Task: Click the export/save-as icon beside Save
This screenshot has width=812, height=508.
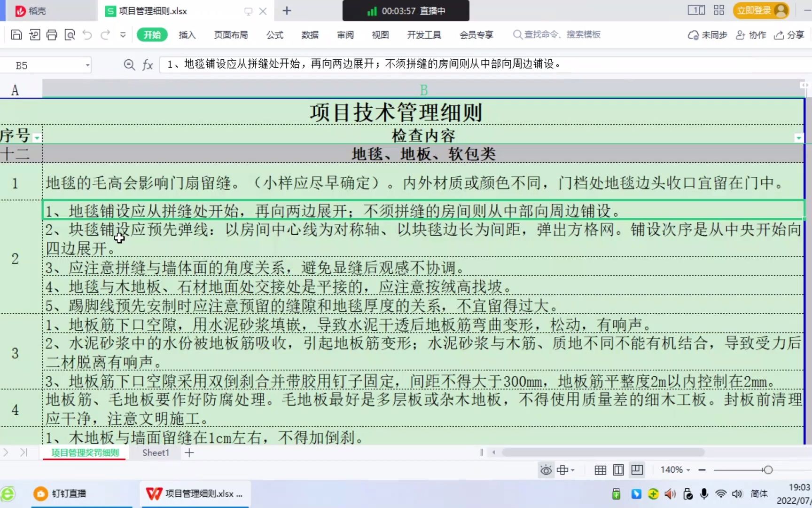Action: [35, 35]
